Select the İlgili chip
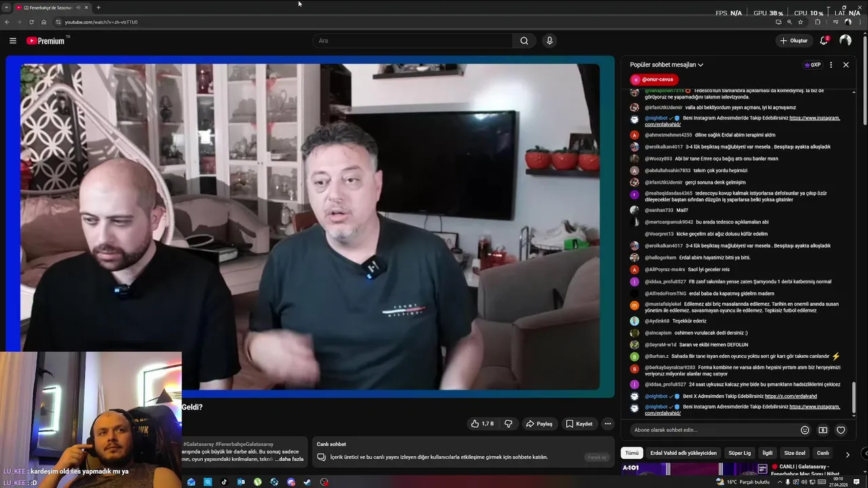This screenshot has height=488, width=868. point(768,453)
